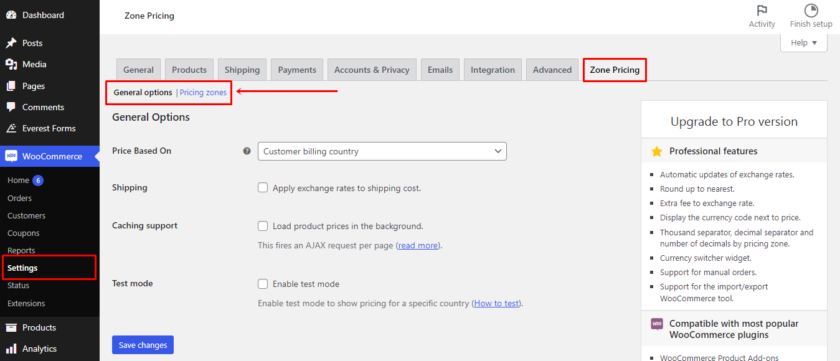Open the Price Based On dropdown
840x361 pixels.
(x=382, y=152)
